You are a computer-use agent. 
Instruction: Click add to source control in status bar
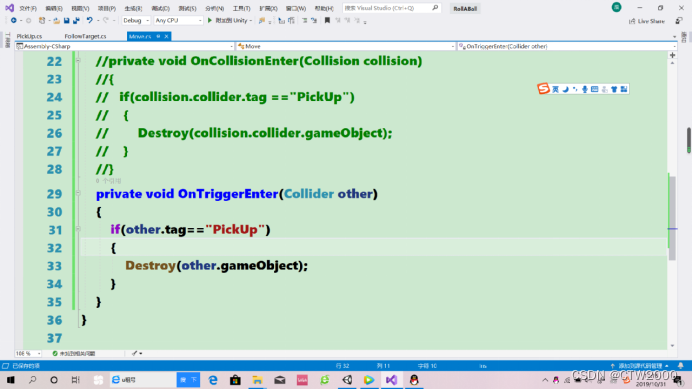(x=640, y=366)
